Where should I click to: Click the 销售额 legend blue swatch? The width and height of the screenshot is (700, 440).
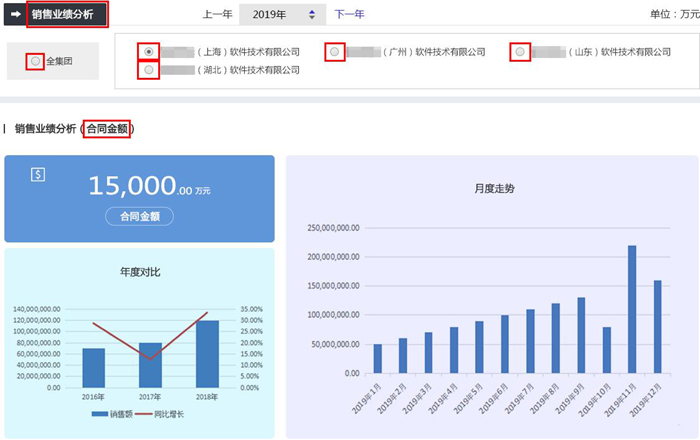(99, 413)
